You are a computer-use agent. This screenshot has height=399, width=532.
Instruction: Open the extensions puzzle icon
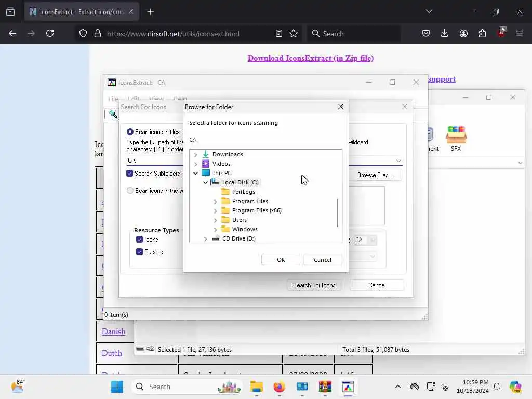click(x=482, y=34)
